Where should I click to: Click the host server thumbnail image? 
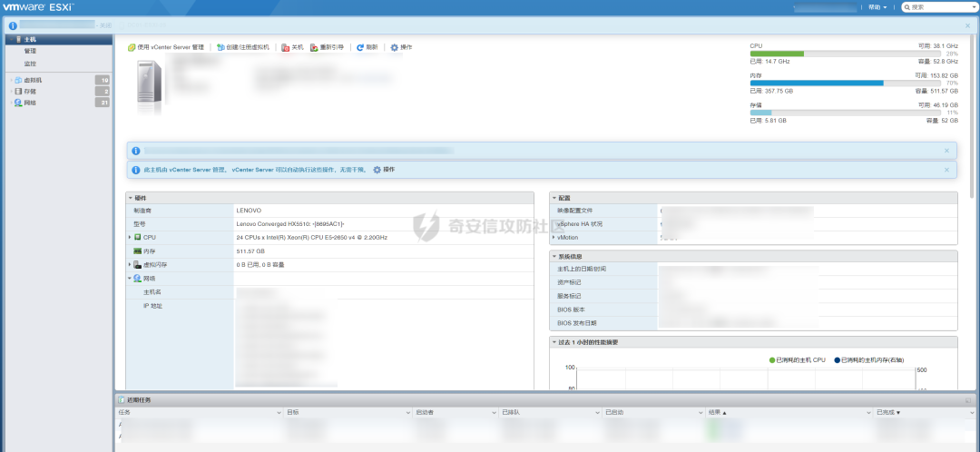coord(150,84)
